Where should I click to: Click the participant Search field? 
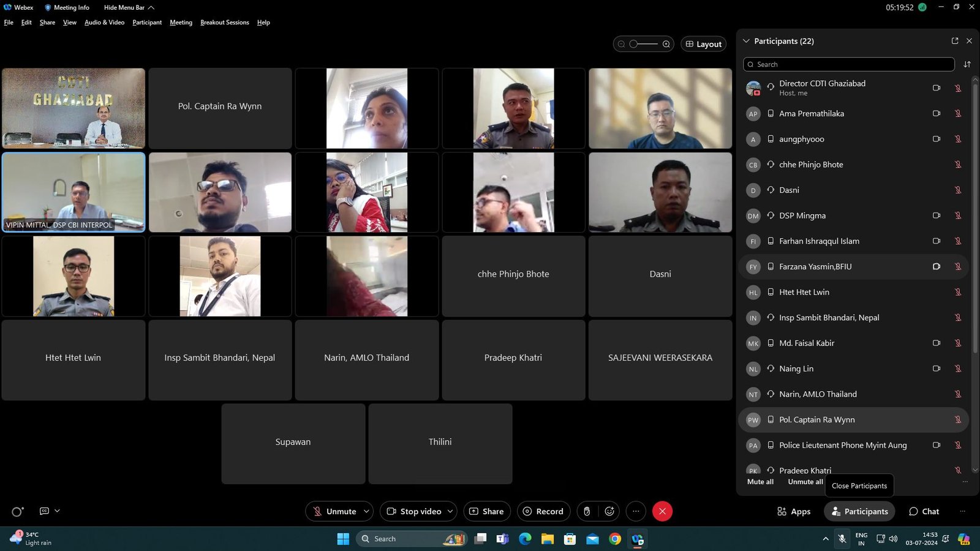[849, 64]
